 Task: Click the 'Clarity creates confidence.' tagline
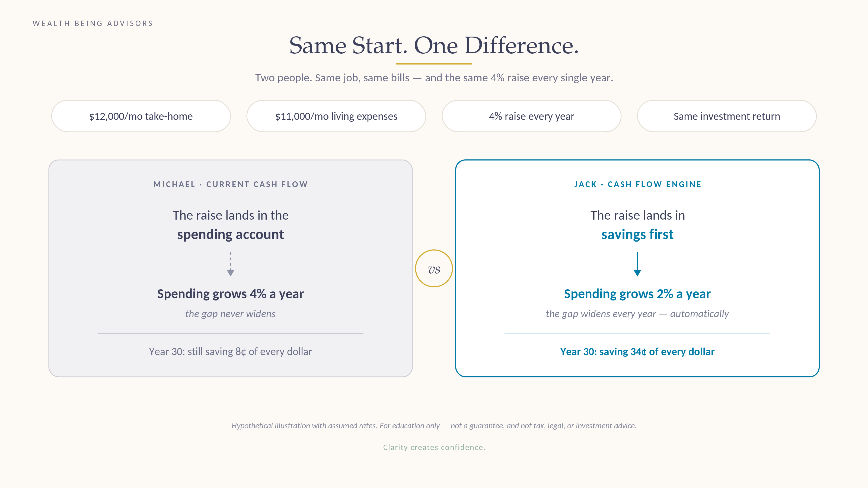(x=434, y=447)
